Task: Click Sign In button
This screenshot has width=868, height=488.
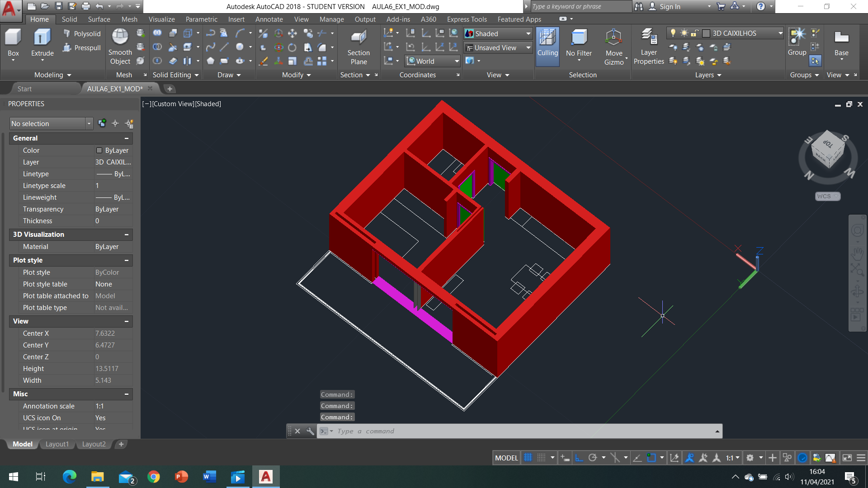Action: (669, 7)
